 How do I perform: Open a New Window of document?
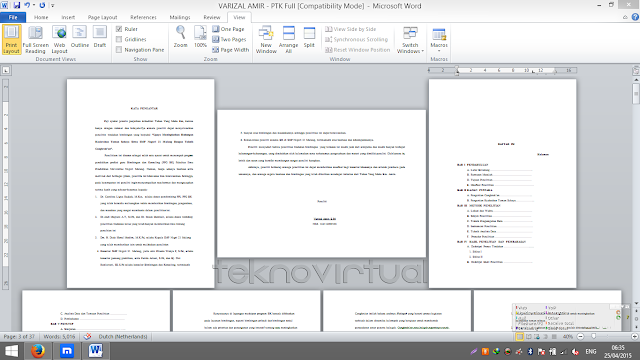266,39
